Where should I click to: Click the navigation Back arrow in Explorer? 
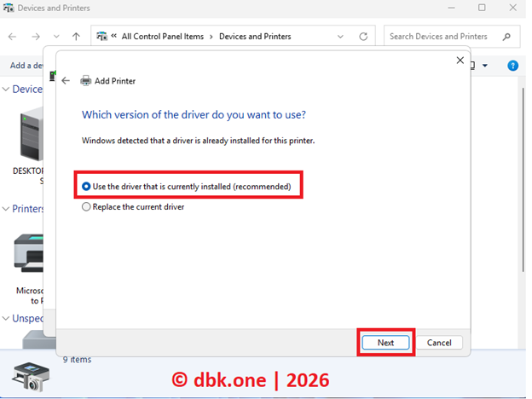tap(13, 37)
